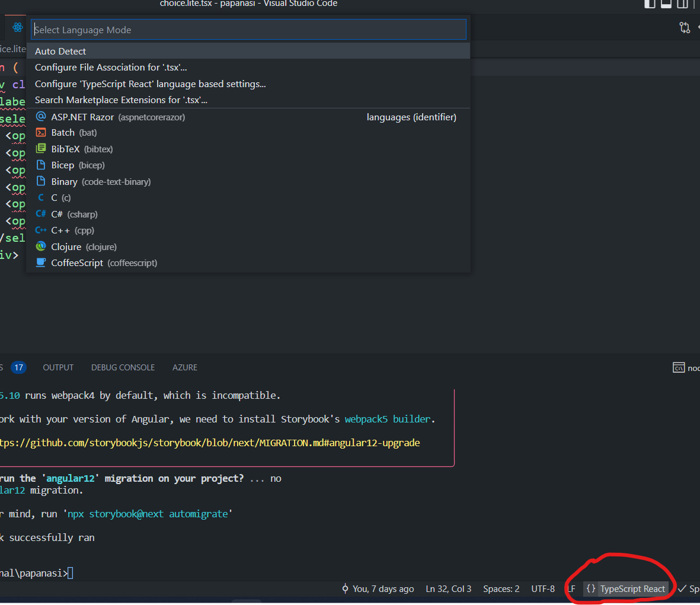Toggle secondary side bar layout icon

coord(683,4)
